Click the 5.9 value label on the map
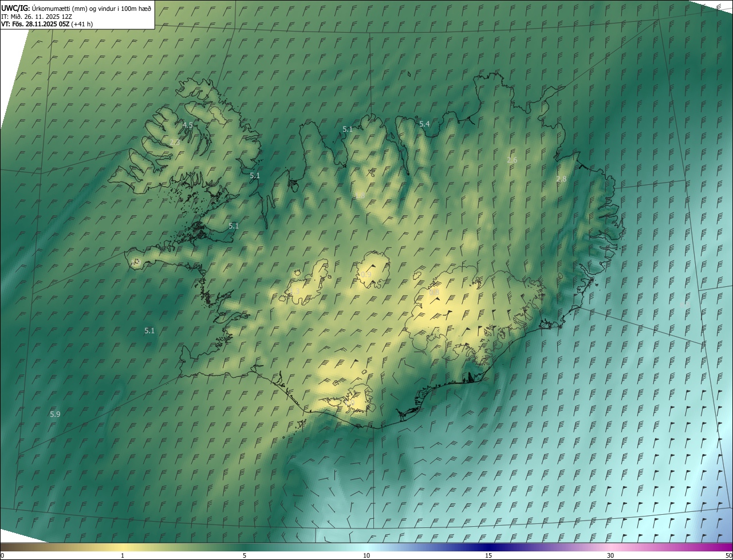 (55, 414)
